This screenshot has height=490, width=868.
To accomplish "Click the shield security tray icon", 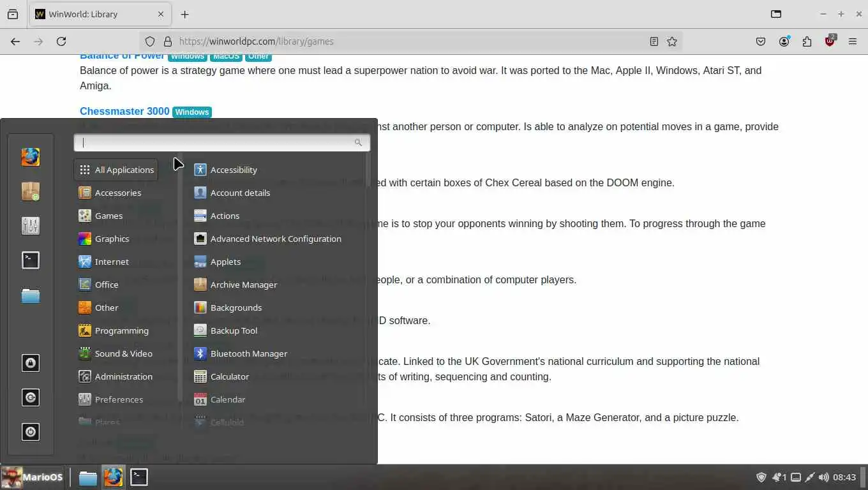I will pos(761,477).
